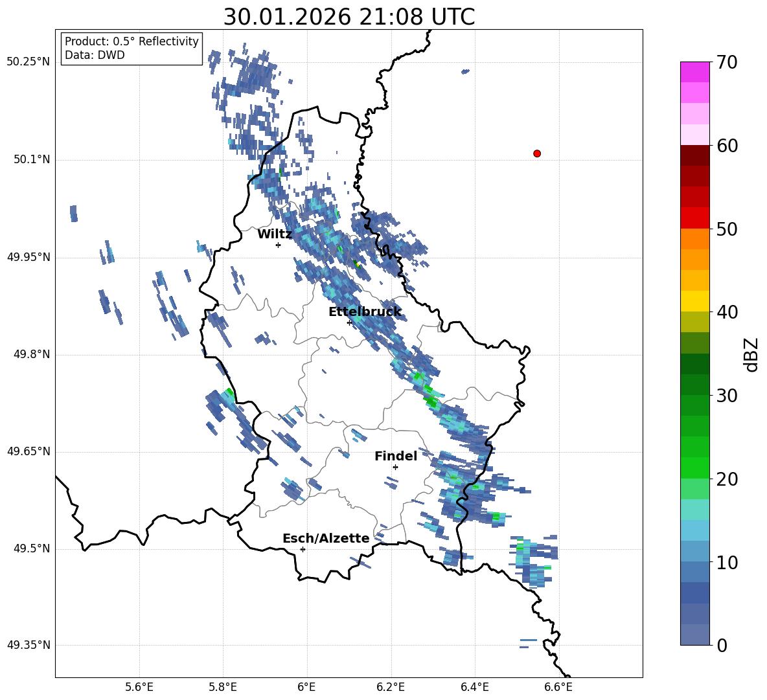The width and height of the screenshot is (767, 700).
Task: Click the dBZ colorbar label
Action: click(x=751, y=354)
